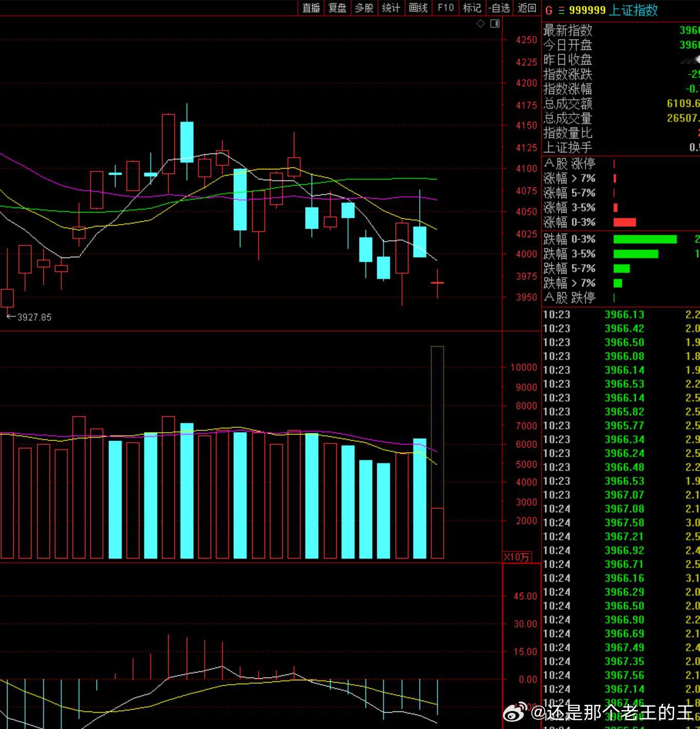Select the latest red doji candlestick
Image resolution: width=700 pixels, height=729 pixels.
(437, 283)
